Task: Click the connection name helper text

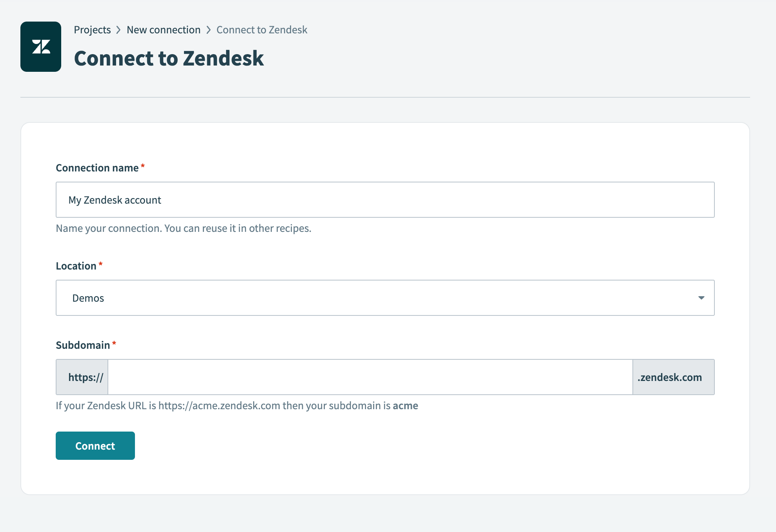Action: pyautogui.click(x=183, y=228)
